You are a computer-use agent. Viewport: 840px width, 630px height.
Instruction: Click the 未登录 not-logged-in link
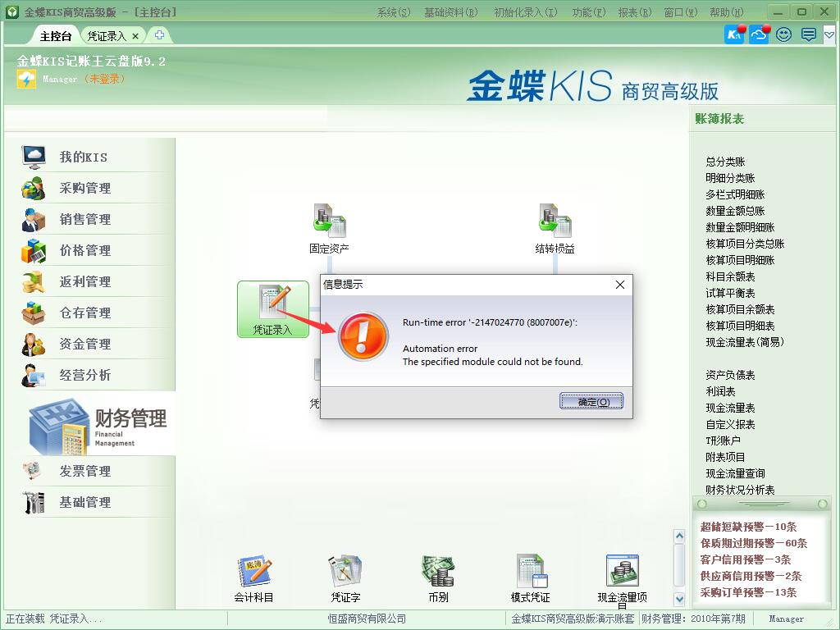click(x=104, y=79)
